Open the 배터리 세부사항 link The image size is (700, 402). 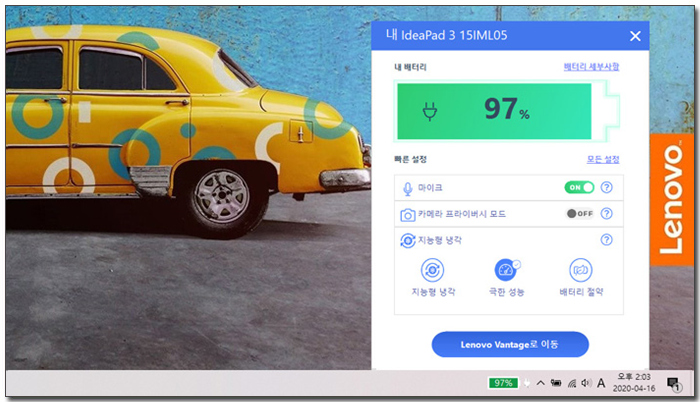click(591, 67)
